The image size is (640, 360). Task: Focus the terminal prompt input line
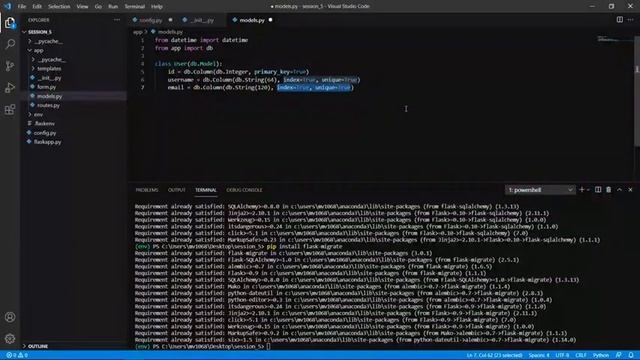268,347
